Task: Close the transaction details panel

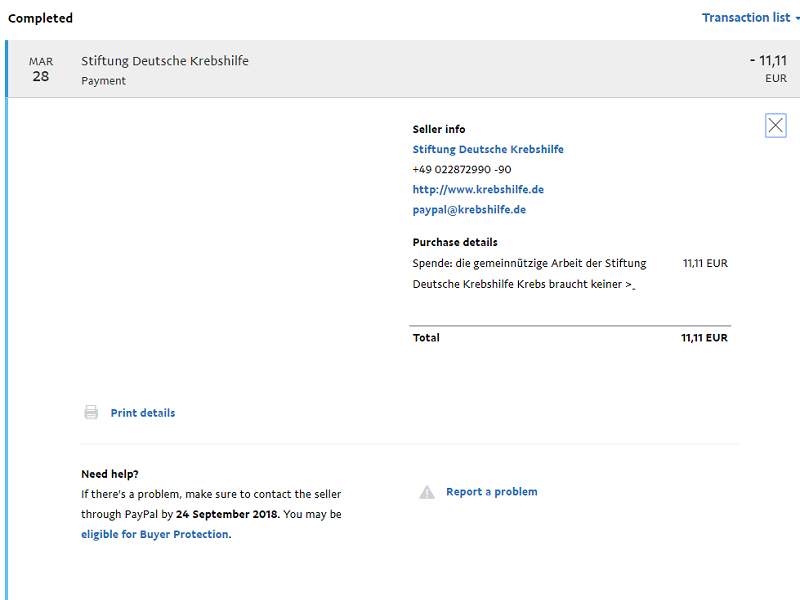Action: coord(776,126)
